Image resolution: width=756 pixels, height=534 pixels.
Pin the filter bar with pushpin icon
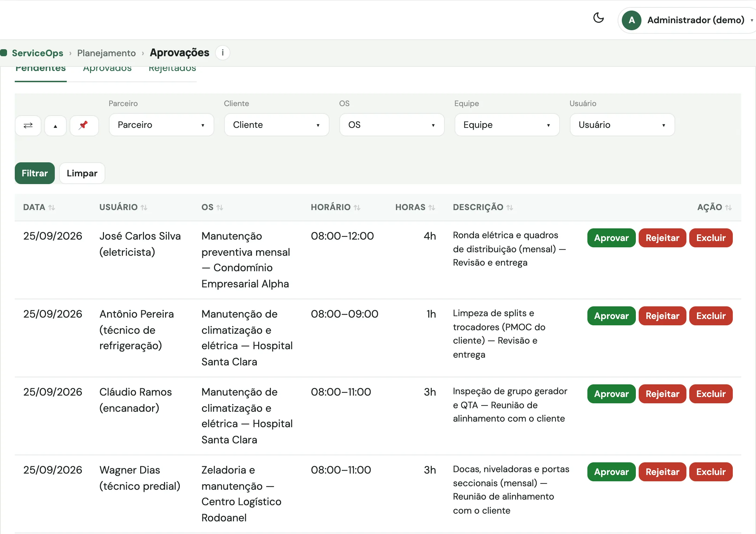(x=84, y=125)
